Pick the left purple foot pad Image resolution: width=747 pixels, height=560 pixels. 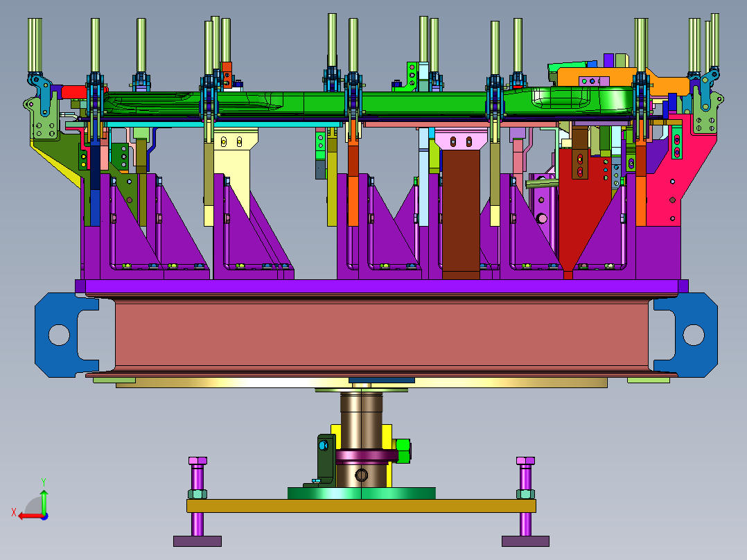[197, 541]
